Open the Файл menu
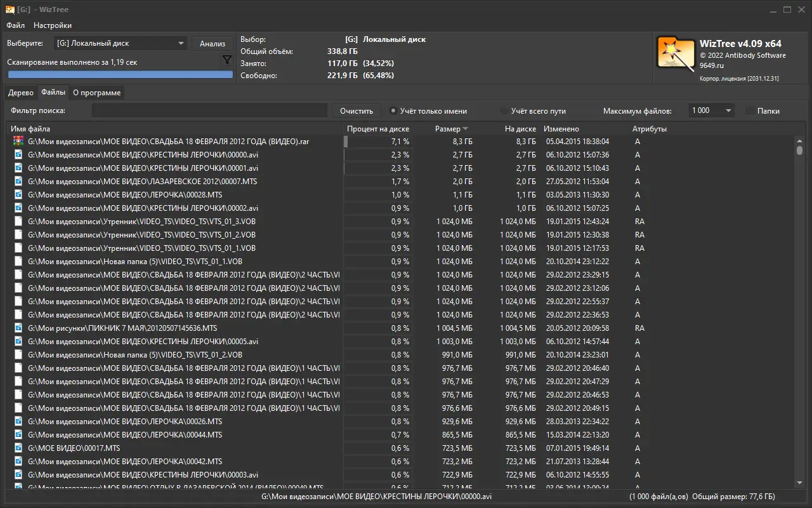The height and width of the screenshot is (508, 812). pos(15,25)
